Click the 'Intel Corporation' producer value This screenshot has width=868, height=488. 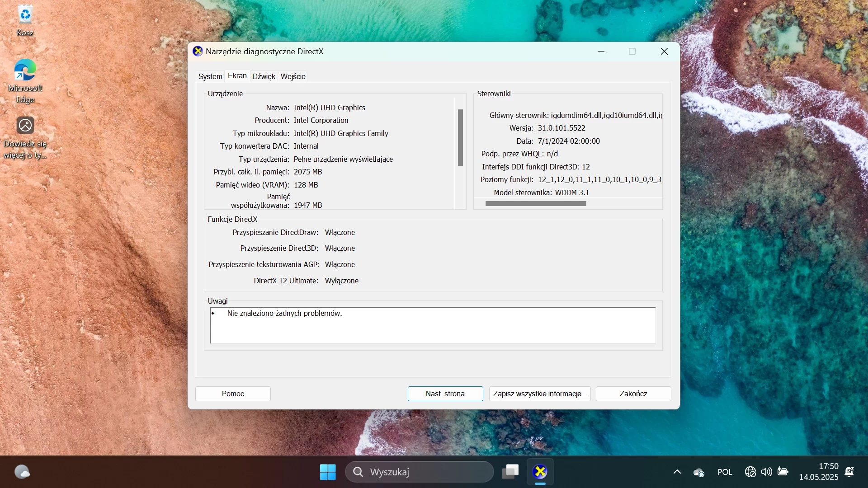click(x=321, y=120)
